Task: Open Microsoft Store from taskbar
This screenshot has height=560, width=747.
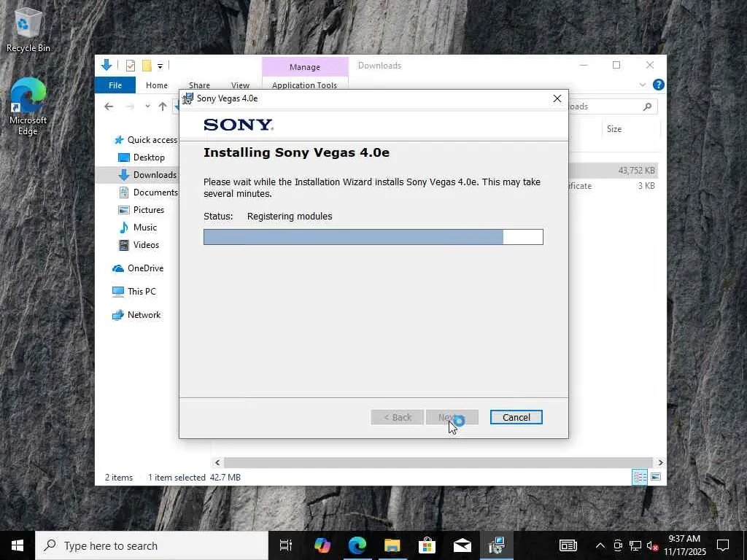Action: [x=427, y=545]
